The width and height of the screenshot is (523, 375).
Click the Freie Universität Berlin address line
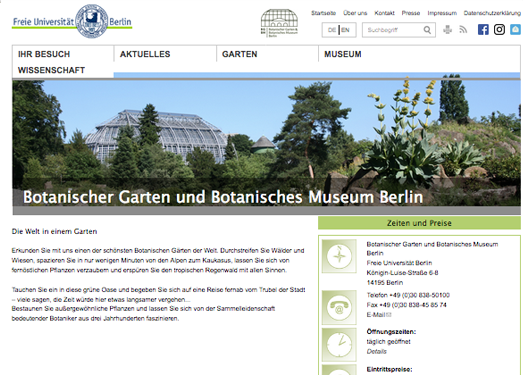[399, 263]
